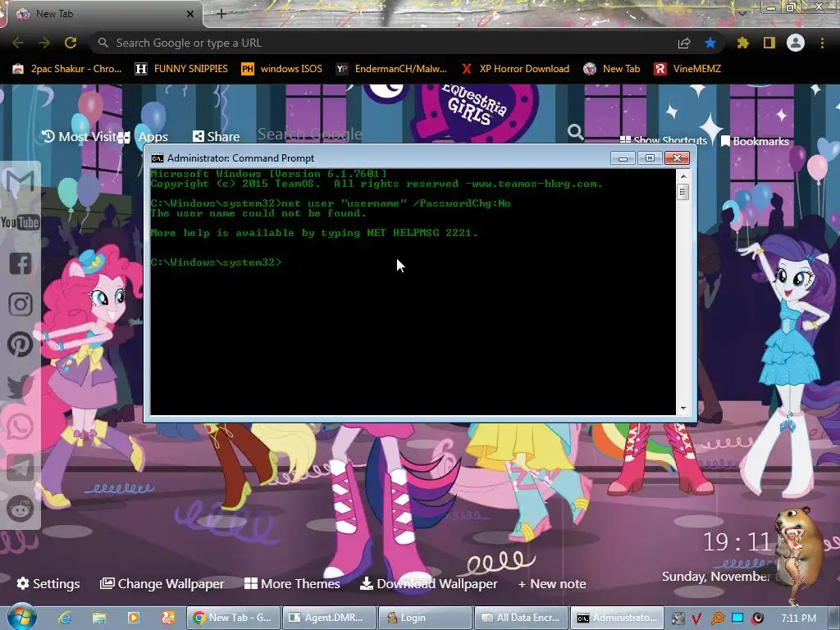The image size is (840, 630).
Task: Maximize the Command Prompt window
Action: click(650, 158)
